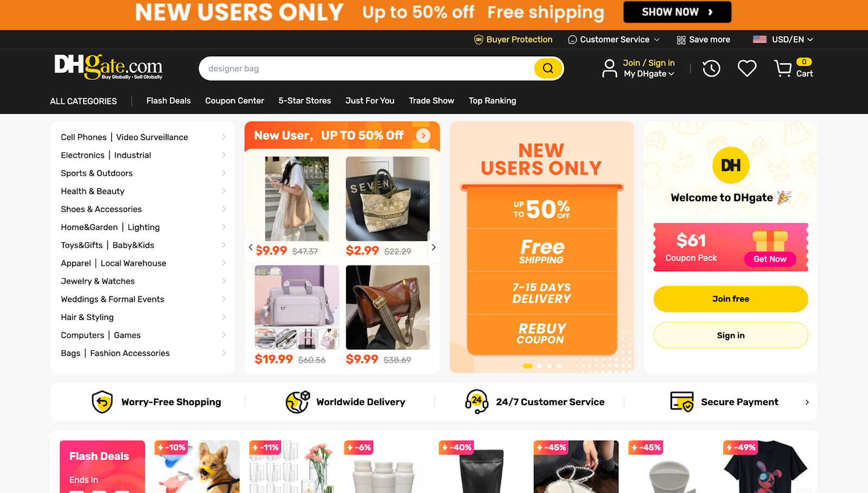Click the yellow search magnifier button

click(548, 68)
